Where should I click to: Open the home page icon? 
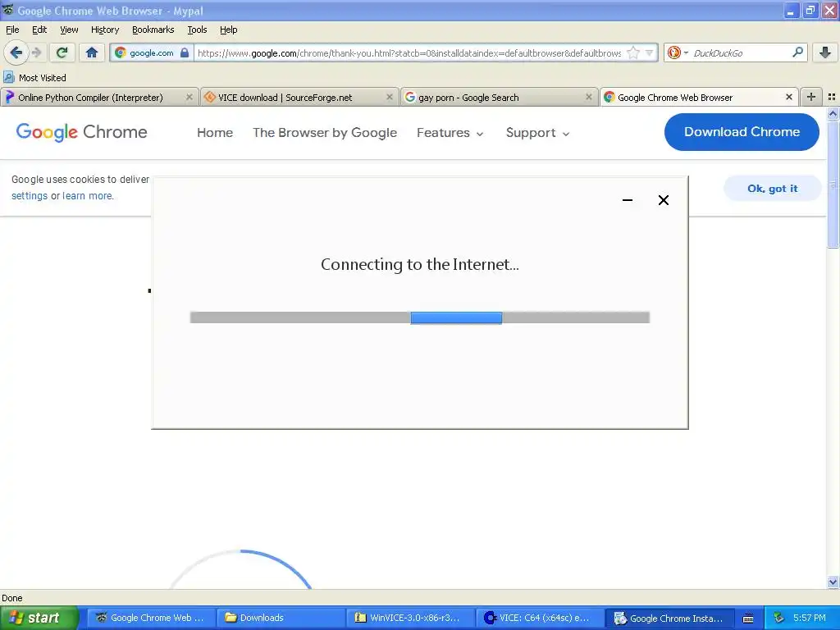(x=92, y=52)
